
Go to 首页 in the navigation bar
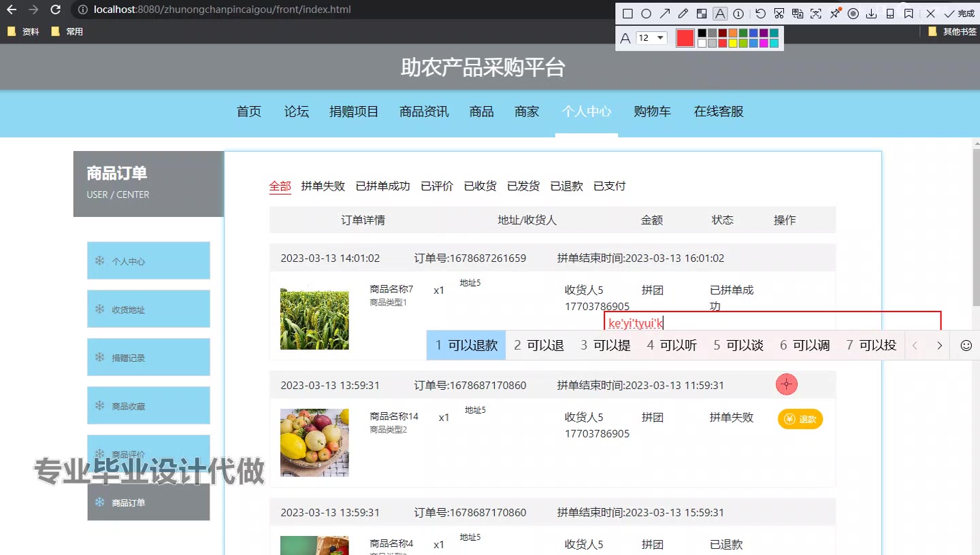pyautogui.click(x=249, y=112)
